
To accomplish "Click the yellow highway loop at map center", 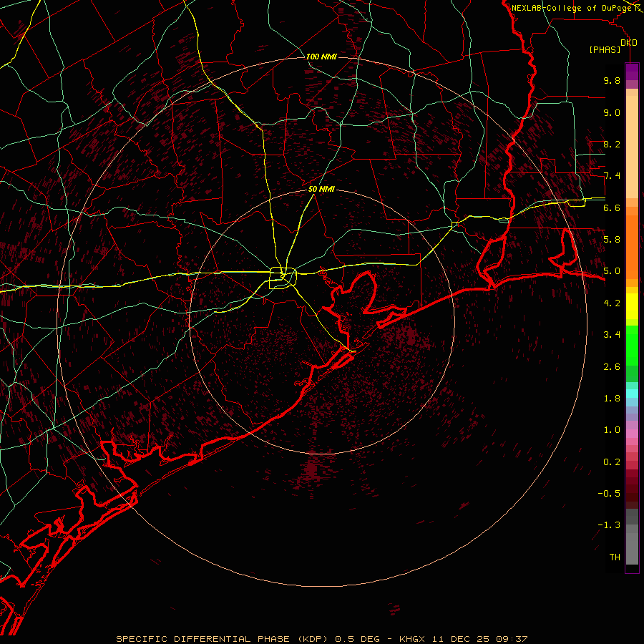I will click(x=283, y=278).
